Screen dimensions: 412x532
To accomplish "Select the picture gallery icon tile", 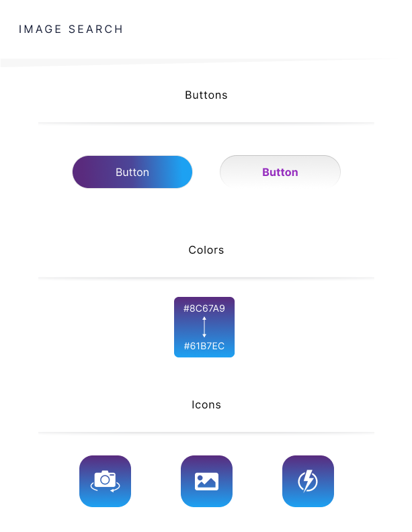I will tap(206, 481).
